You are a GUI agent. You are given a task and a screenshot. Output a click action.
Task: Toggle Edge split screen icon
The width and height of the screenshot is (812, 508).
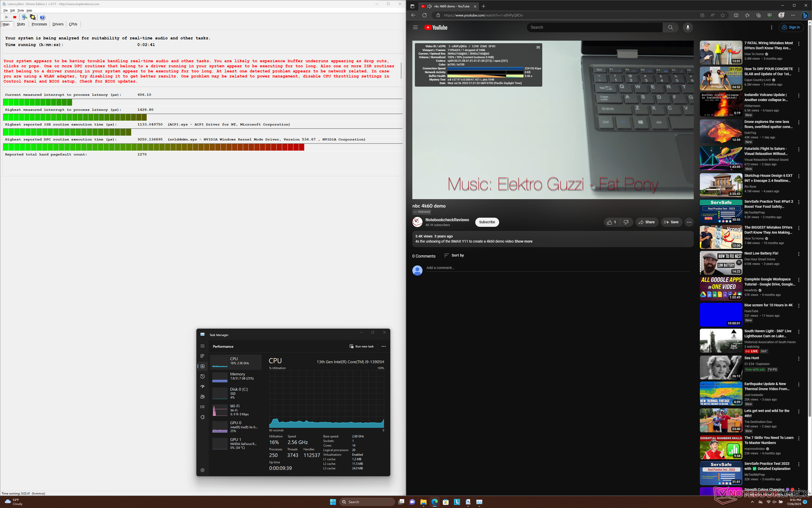pos(736,15)
